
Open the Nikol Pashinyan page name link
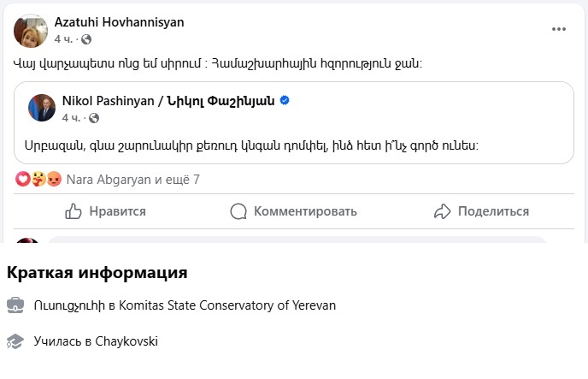point(168,101)
